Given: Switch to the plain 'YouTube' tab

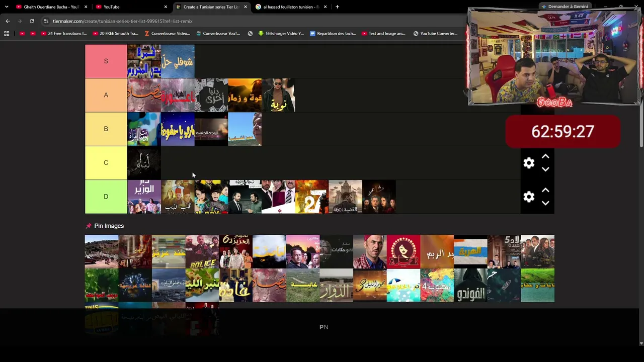Looking at the screenshot, I should [x=131, y=7].
